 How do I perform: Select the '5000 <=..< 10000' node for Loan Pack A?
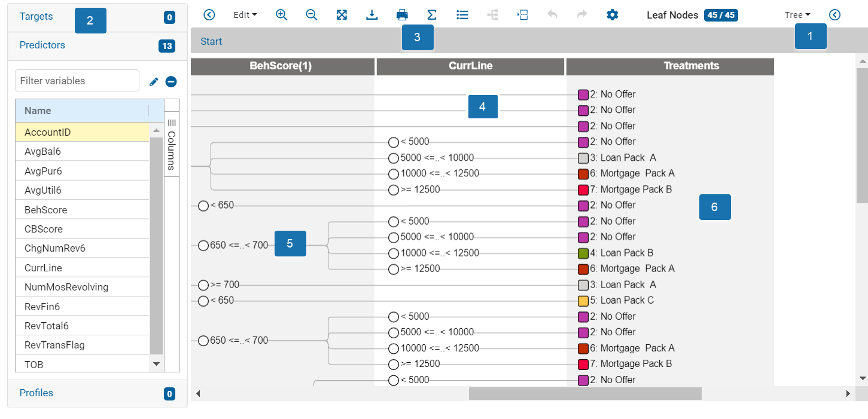394,158
